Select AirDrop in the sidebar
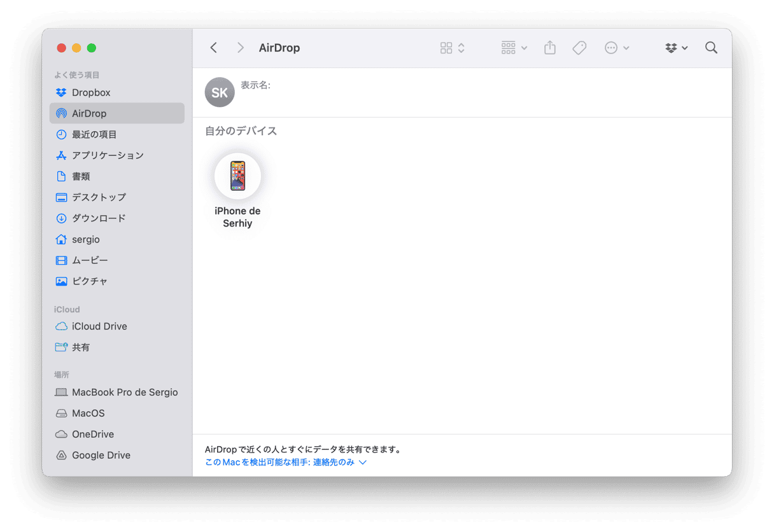The width and height of the screenshot is (774, 532). 117,113
